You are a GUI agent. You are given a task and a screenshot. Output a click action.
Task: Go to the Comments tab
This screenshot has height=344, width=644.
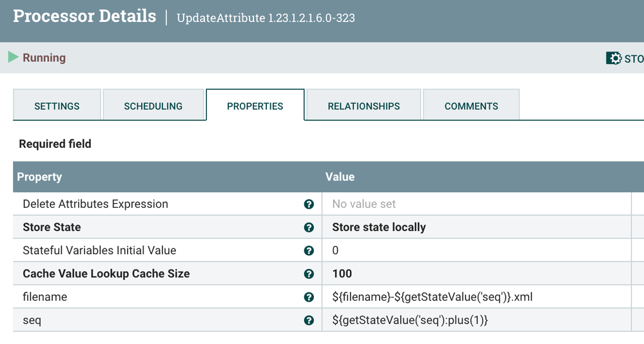471,106
